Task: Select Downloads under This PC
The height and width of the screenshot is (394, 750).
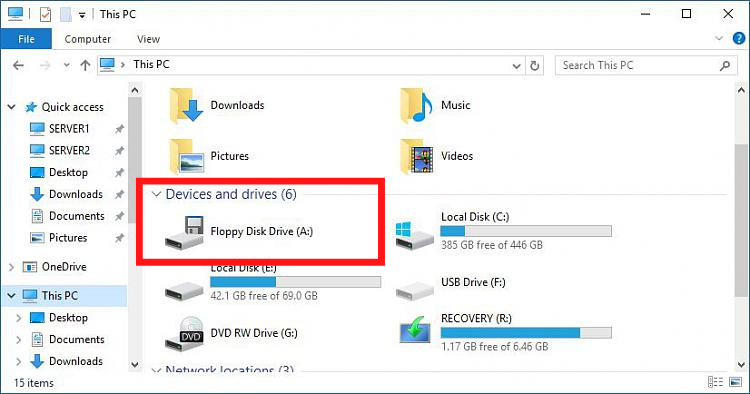Action: pyautogui.click(x=76, y=361)
